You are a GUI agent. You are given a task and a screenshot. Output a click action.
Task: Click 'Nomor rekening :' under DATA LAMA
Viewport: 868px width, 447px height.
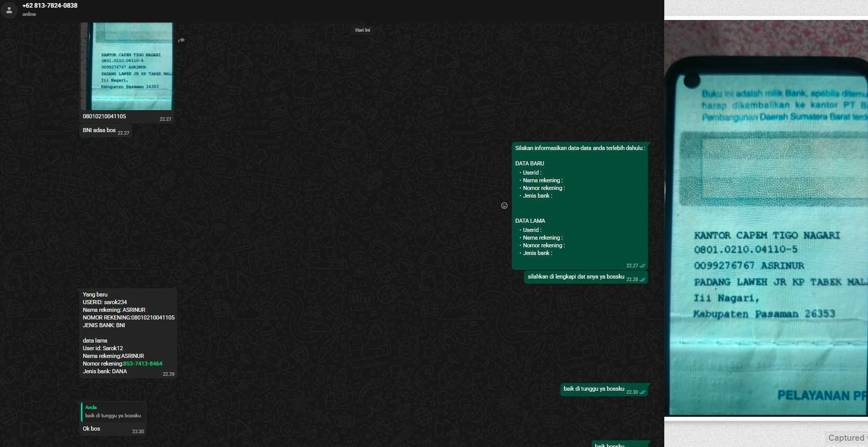coord(544,245)
